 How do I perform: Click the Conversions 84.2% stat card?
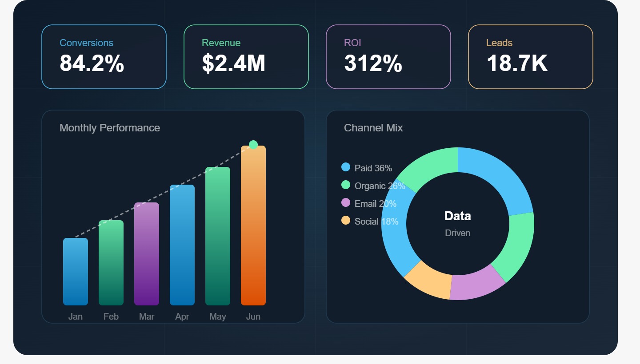tap(104, 57)
